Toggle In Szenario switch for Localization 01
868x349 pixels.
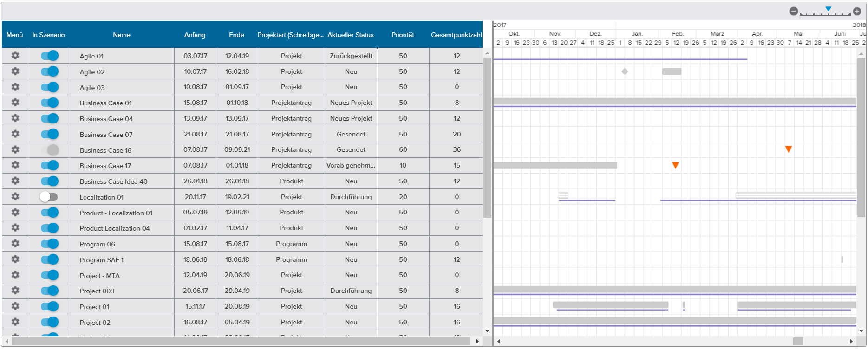coord(49,197)
